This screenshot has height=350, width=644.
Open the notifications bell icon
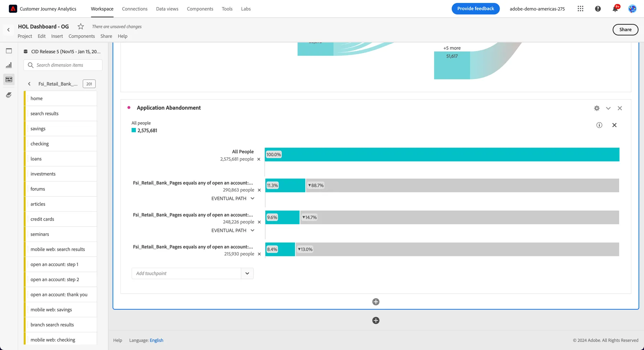click(615, 9)
